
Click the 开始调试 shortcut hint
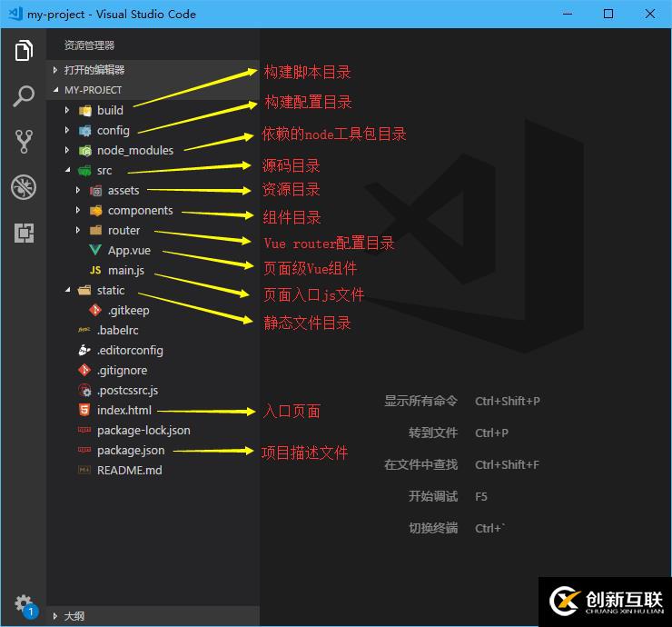(433, 496)
